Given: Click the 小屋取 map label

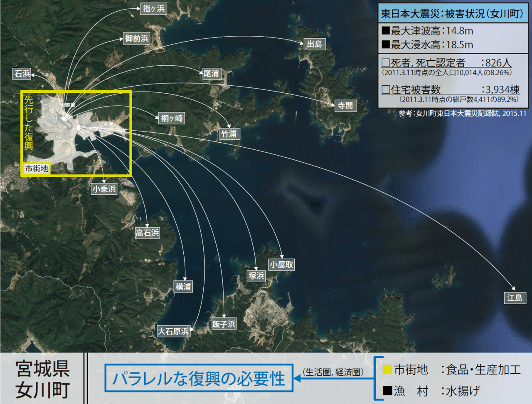Looking at the screenshot, I should (x=281, y=264).
